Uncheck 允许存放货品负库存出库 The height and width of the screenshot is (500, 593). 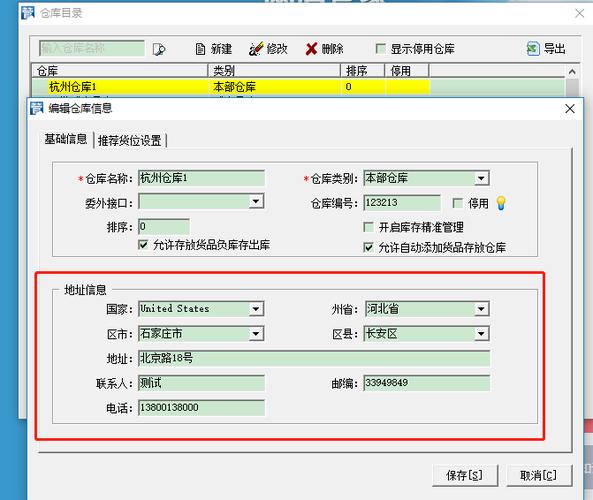(143, 245)
